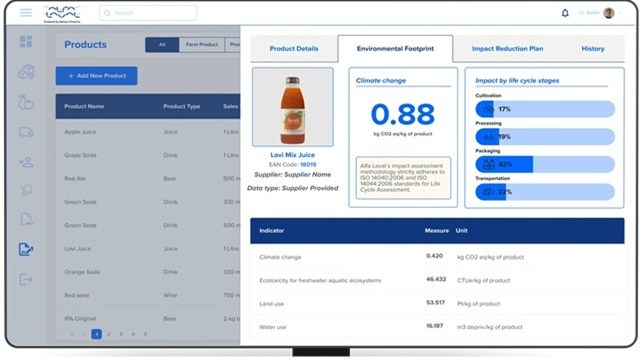This screenshot has height=360, width=640.
Task: Click the Add New Product button
Action: tap(96, 76)
